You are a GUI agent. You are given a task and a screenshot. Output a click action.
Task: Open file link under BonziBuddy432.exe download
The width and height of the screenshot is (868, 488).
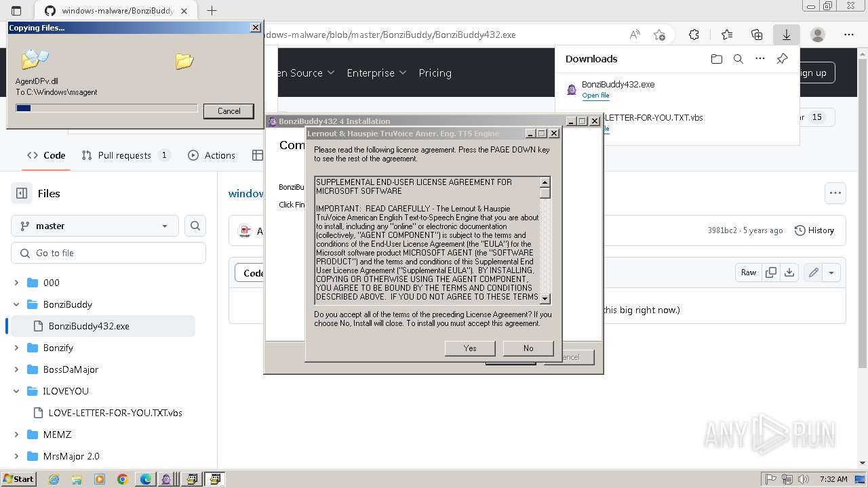point(595,96)
